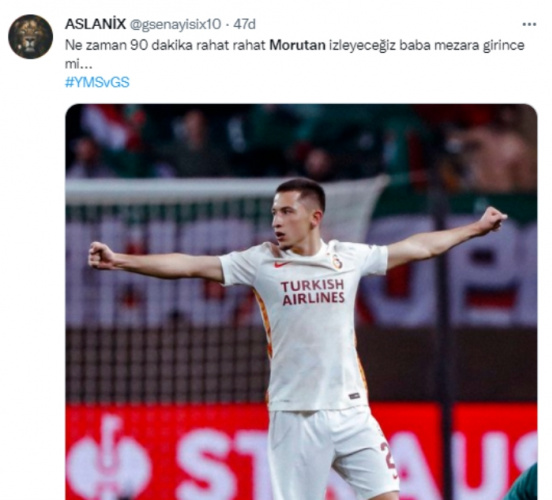552x500 pixels.
Task: Click the Nike swoosh on the jersey
Action: pos(282,264)
